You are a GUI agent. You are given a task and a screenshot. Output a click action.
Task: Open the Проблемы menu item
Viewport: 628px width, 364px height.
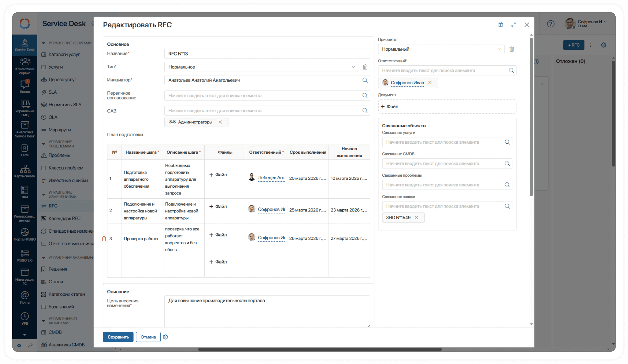(59, 155)
